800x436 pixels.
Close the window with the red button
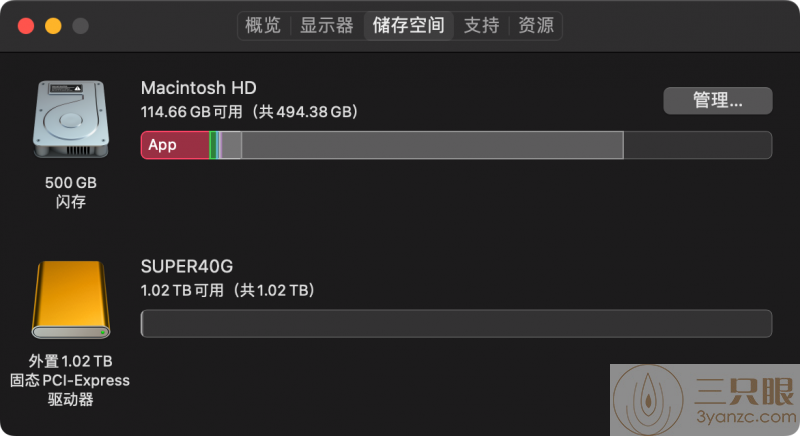pos(26,25)
